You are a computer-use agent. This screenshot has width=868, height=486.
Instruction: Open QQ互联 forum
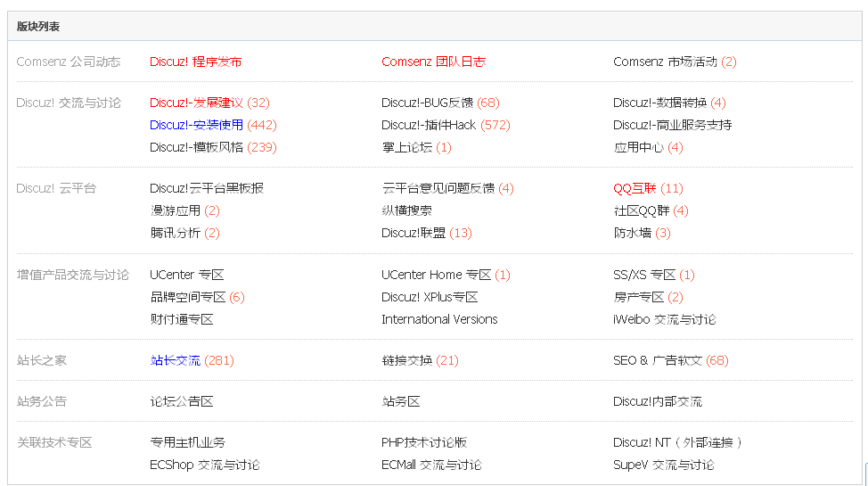635,188
